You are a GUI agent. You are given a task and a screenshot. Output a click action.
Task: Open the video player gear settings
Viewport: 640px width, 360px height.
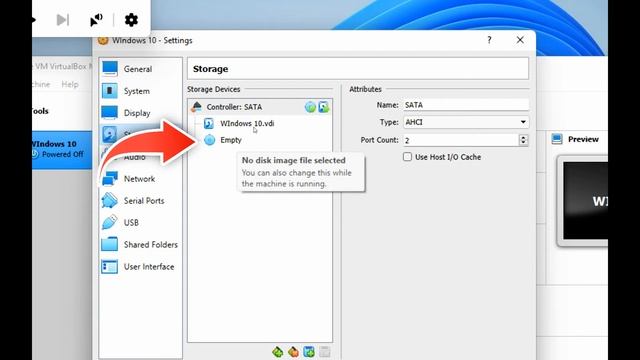pyautogui.click(x=131, y=20)
